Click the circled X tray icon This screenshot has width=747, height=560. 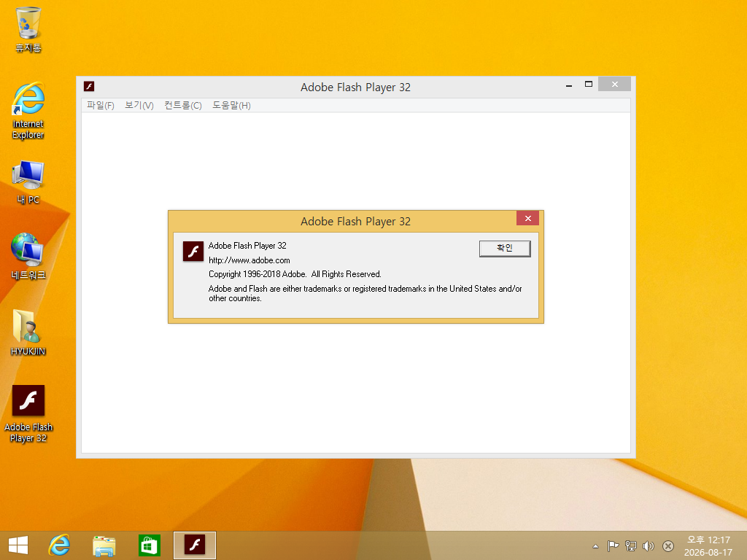668,546
